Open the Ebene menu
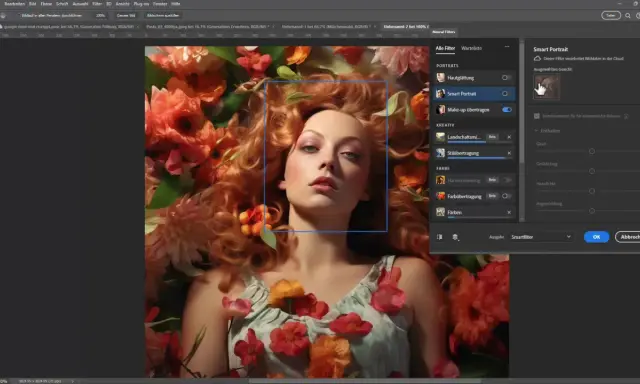Viewport: 640px width, 384px height. (x=46, y=4)
